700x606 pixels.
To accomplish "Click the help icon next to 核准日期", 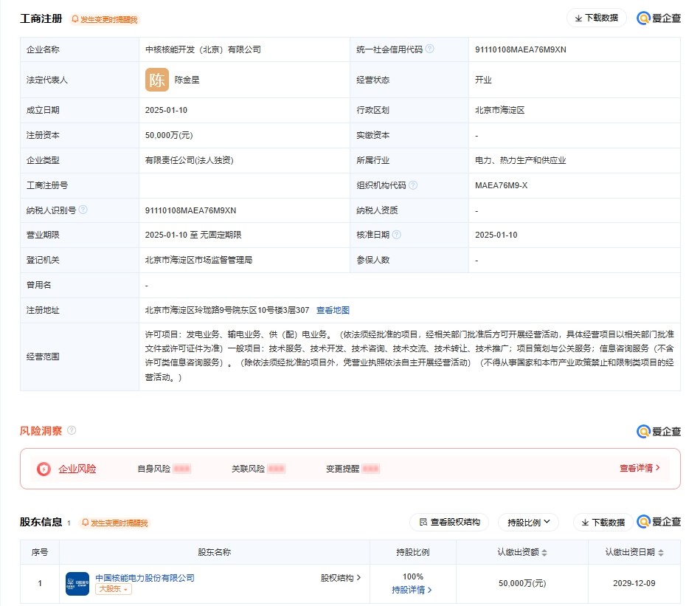I will [x=397, y=235].
